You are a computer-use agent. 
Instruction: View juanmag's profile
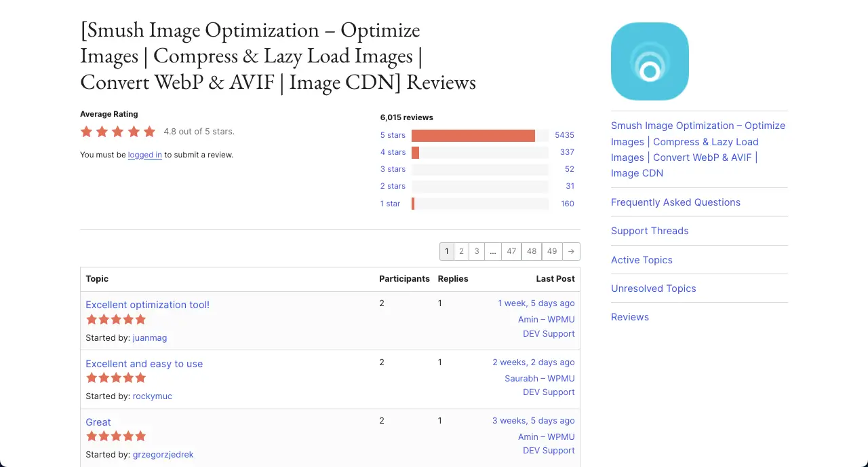point(150,337)
